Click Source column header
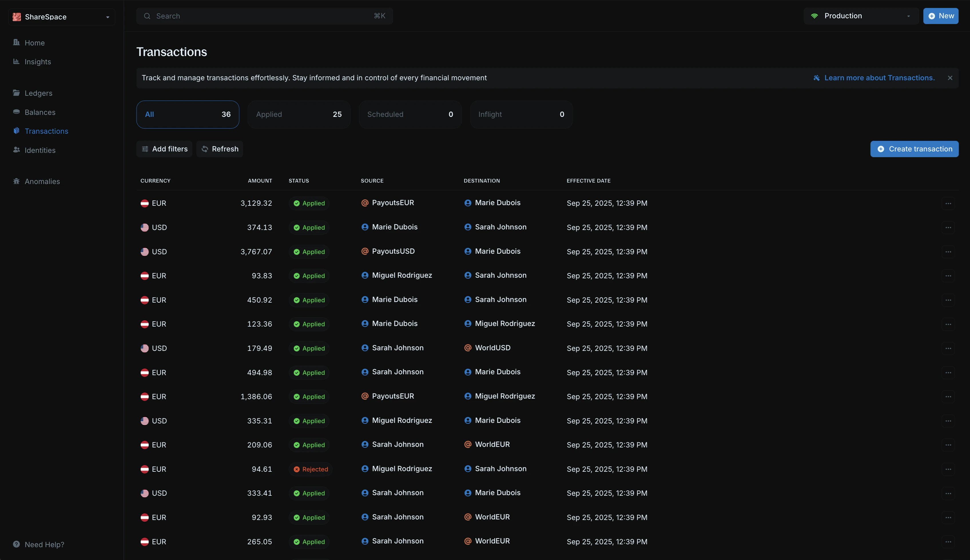The width and height of the screenshot is (970, 560). [x=372, y=181]
